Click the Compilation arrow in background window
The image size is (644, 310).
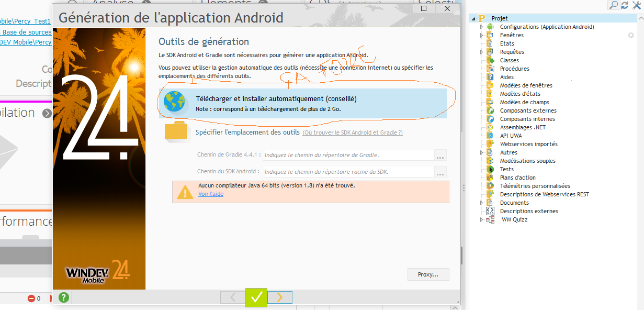[47, 113]
